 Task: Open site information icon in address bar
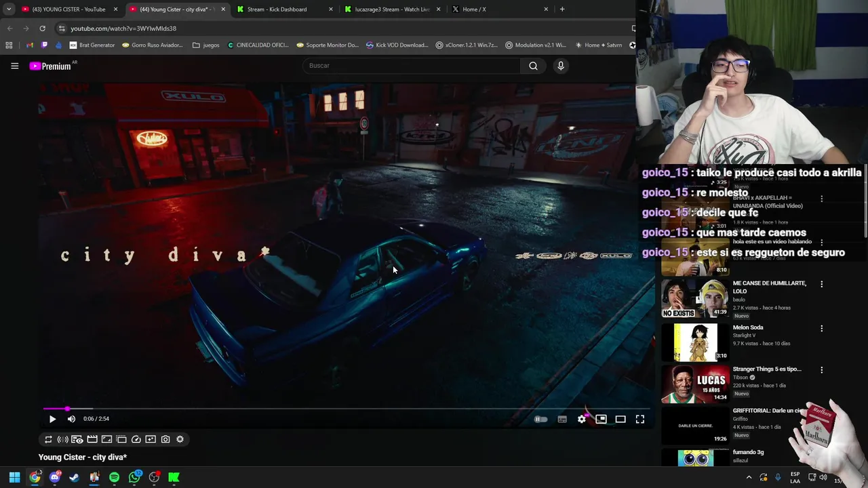(62, 28)
